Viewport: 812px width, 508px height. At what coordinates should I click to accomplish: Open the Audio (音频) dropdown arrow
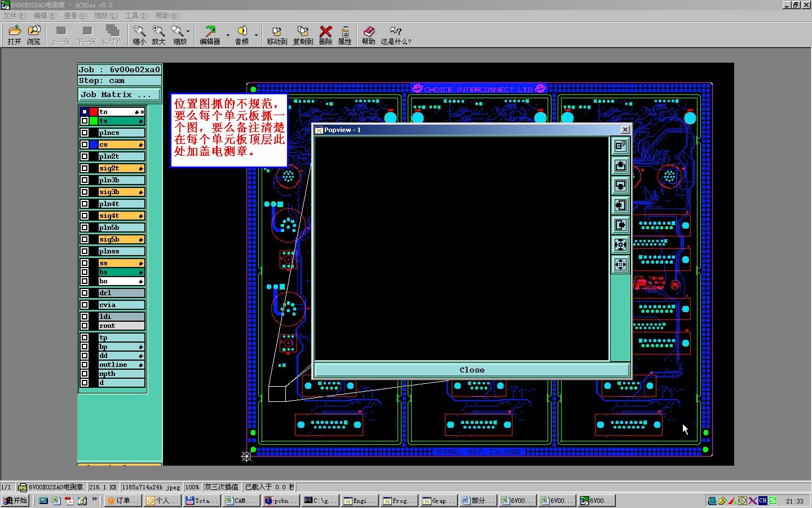pos(256,35)
